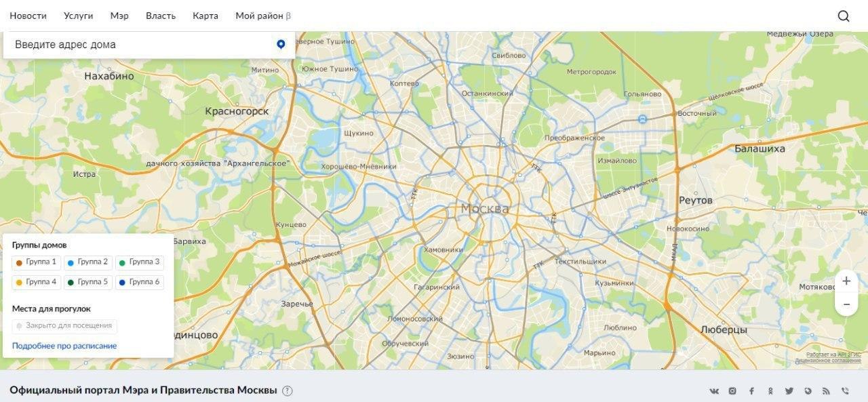Open the Twitter bird icon
Image resolution: width=868 pixels, height=402 pixels.
(x=789, y=391)
